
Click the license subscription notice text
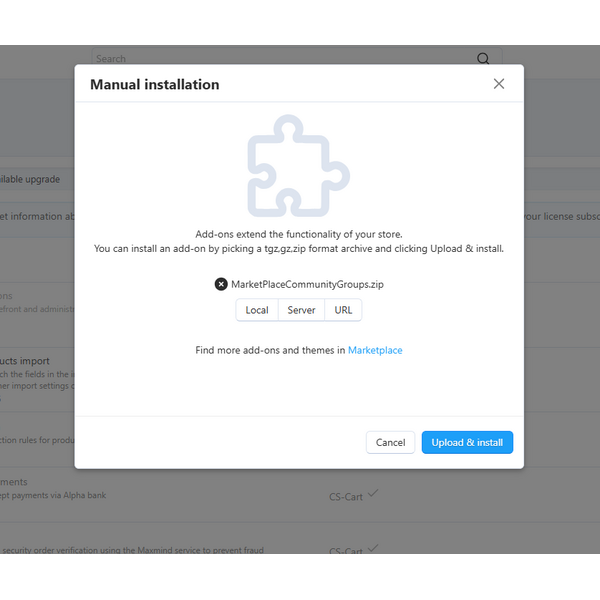pos(562,216)
